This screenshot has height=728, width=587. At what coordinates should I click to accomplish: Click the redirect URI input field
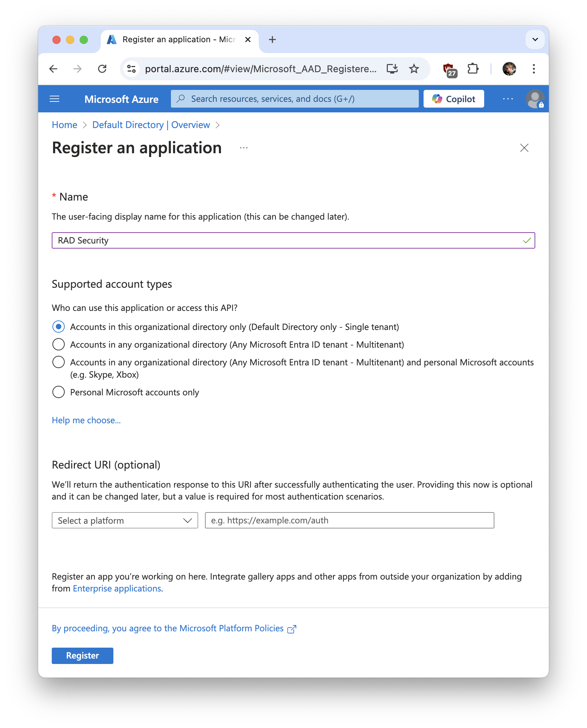[349, 520]
